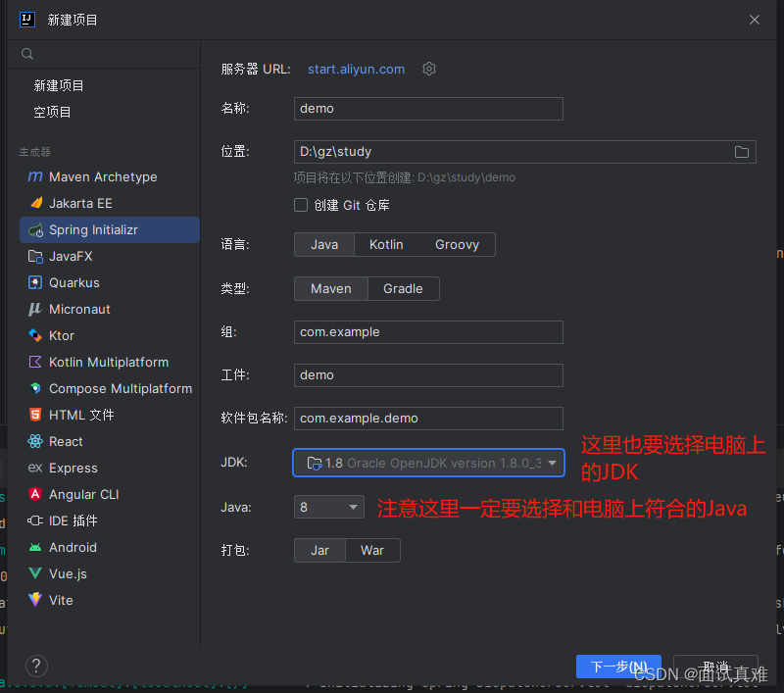Open the Java version 8 dropdown
The image size is (784, 693).
click(329, 507)
